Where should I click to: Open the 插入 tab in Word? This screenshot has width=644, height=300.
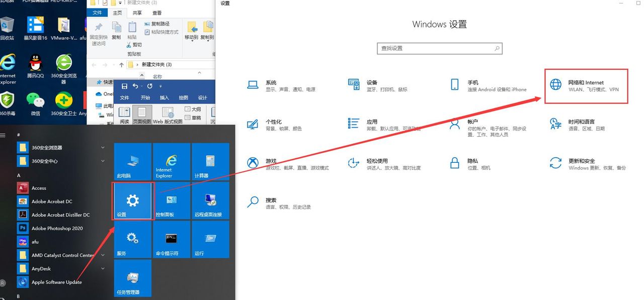(164, 98)
